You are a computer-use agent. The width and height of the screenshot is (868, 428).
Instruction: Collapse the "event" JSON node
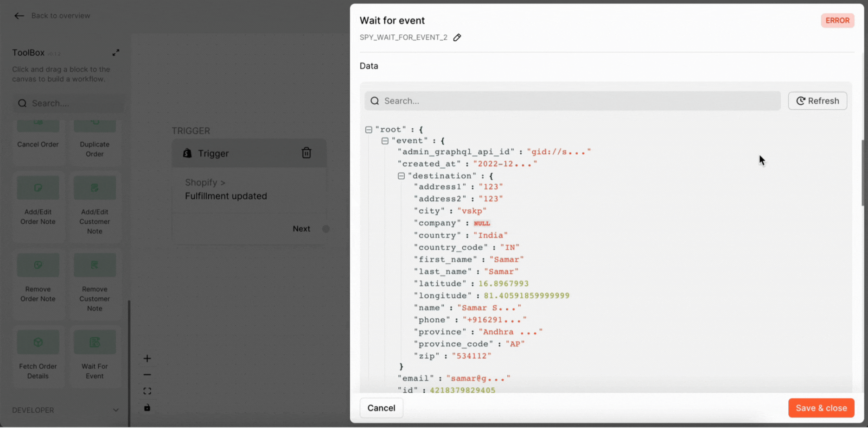[385, 141]
